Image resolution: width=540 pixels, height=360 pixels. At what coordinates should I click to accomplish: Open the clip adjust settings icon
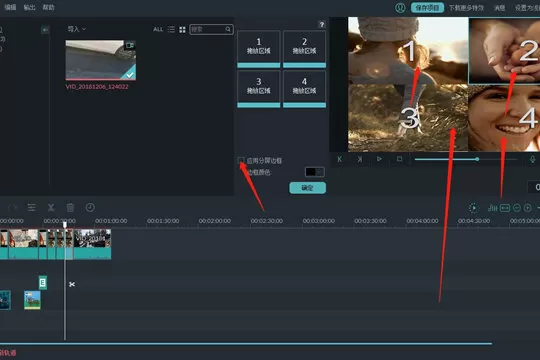tap(32, 207)
